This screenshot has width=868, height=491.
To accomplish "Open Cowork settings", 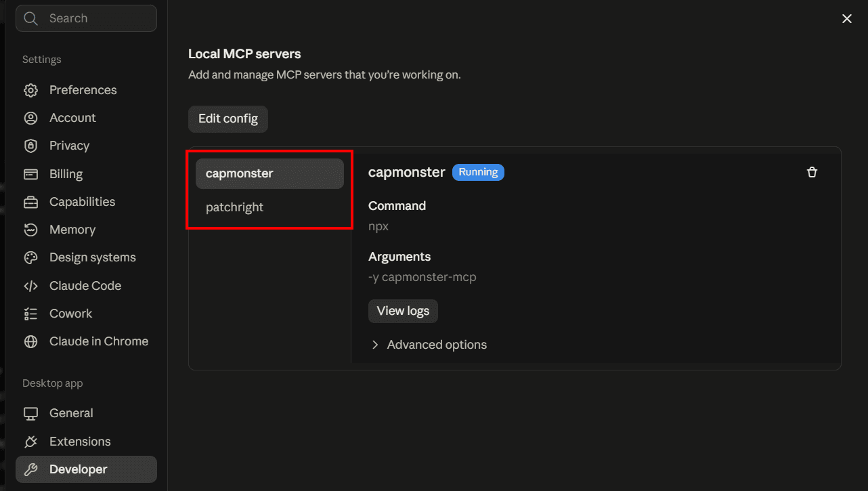I will click(x=86, y=314).
